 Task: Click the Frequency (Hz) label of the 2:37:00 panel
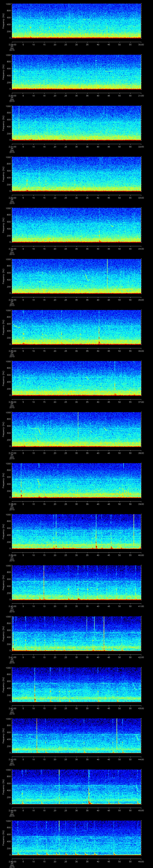click(3, 429)
